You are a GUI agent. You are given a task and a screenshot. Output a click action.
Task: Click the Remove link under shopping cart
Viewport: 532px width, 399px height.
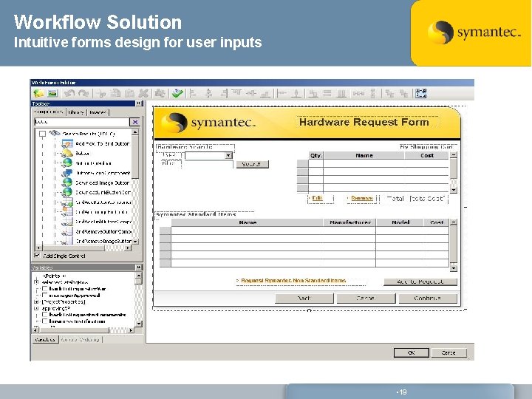tap(361, 198)
